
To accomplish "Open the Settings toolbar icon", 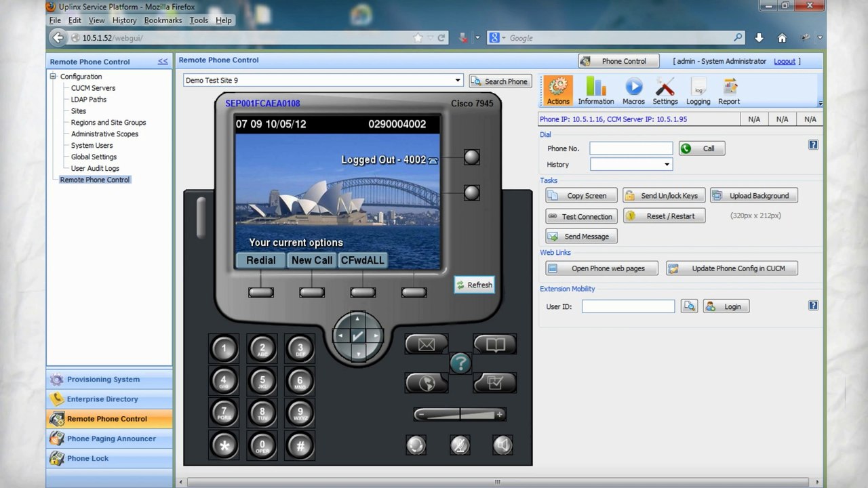I will pyautogui.click(x=665, y=91).
